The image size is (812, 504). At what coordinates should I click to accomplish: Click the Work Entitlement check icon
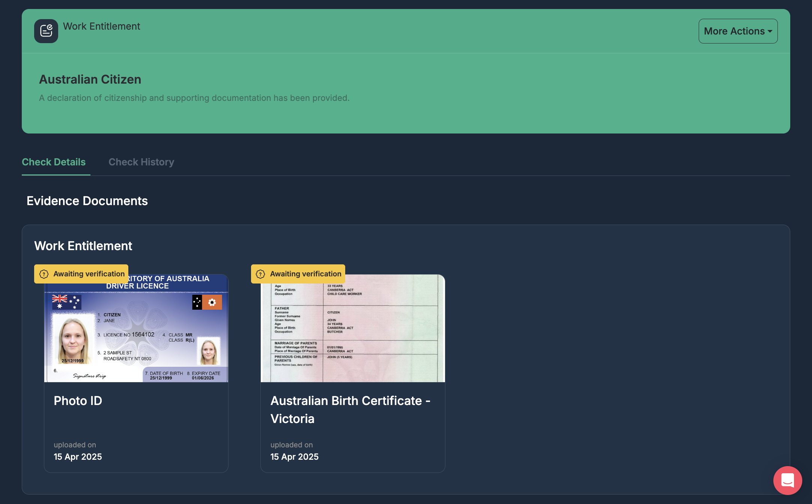point(46,31)
